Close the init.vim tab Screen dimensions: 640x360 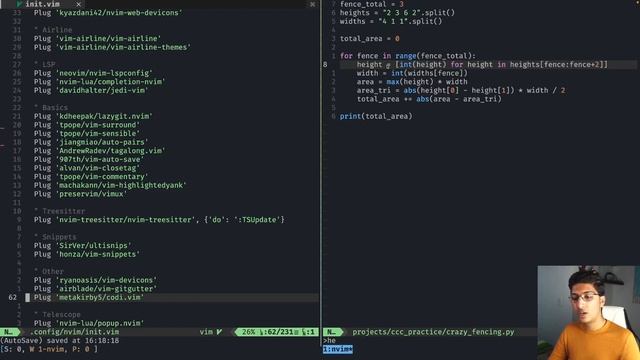[78, 4]
